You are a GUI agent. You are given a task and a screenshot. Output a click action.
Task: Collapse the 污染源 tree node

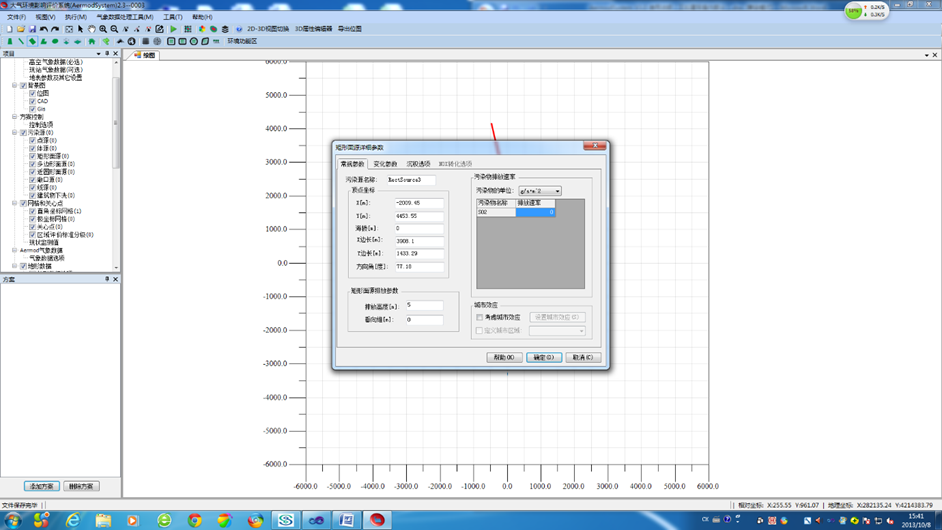point(14,133)
